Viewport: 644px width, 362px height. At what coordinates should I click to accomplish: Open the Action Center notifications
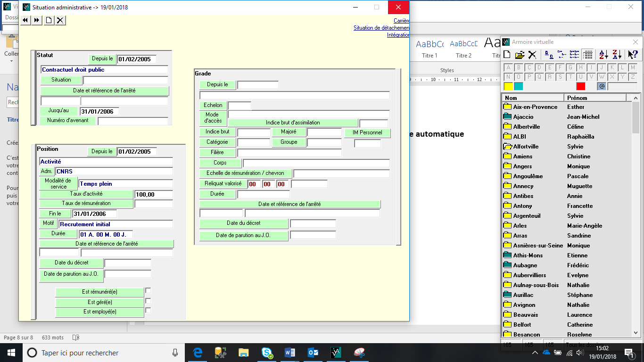coord(629,353)
